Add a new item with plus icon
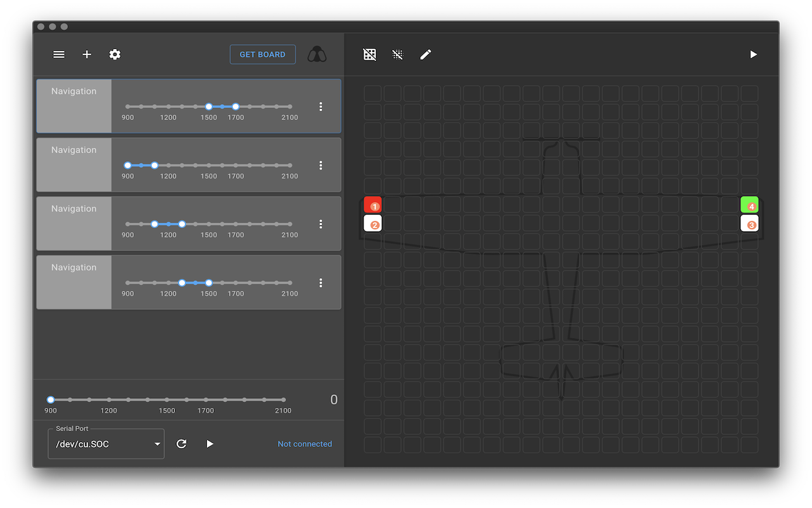The image size is (812, 508). pyautogui.click(x=87, y=55)
